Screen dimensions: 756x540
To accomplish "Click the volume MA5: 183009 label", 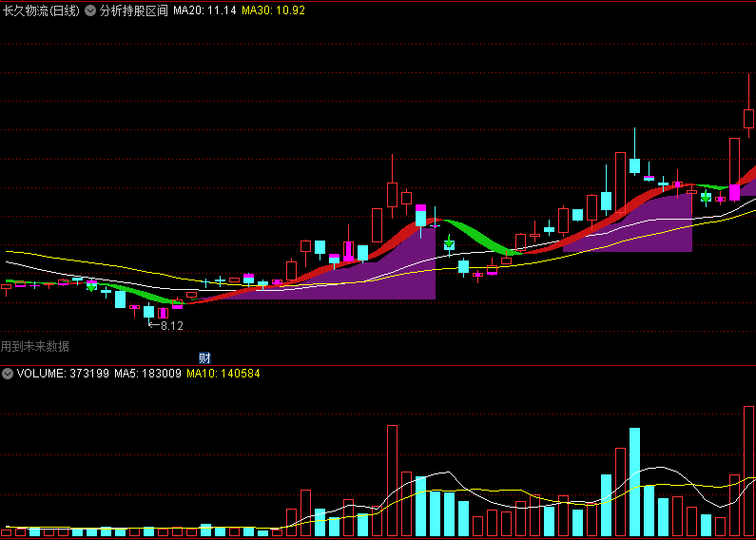I will click(147, 374).
